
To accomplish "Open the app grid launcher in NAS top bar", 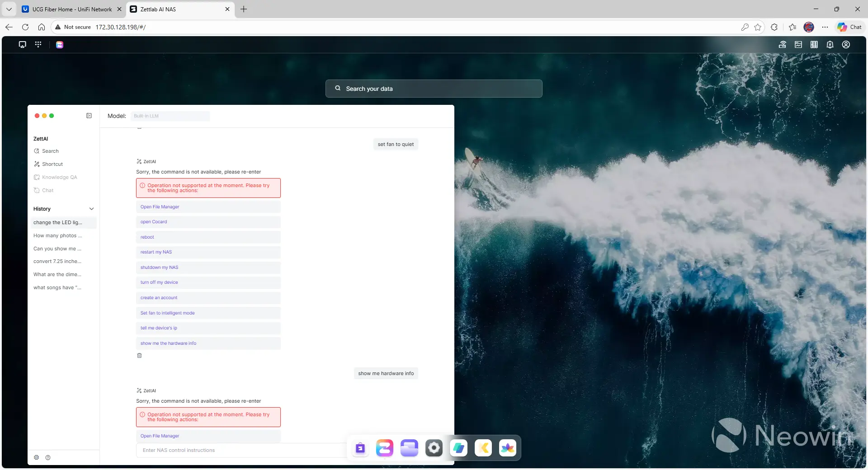I will [38, 44].
